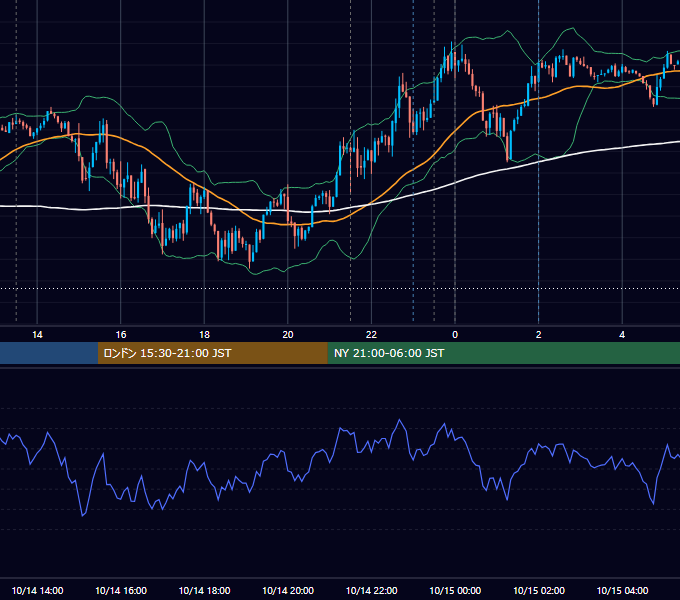Image resolution: width=680 pixels, height=600 pixels.
Task: Click the 4 hour label on price chart axis
Action: click(x=622, y=335)
